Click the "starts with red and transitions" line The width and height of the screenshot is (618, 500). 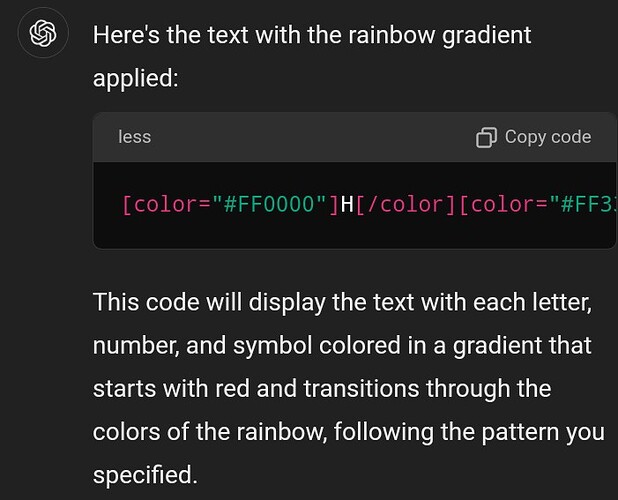click(322, 388)
